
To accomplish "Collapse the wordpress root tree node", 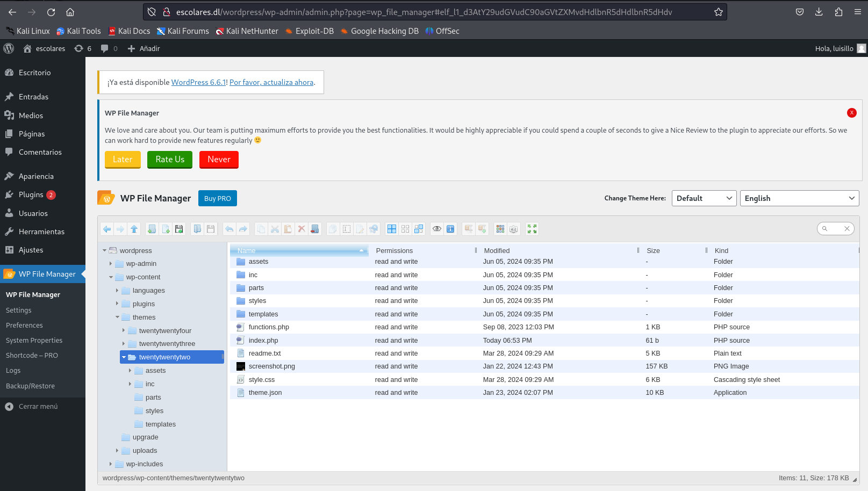I will 105,250.
